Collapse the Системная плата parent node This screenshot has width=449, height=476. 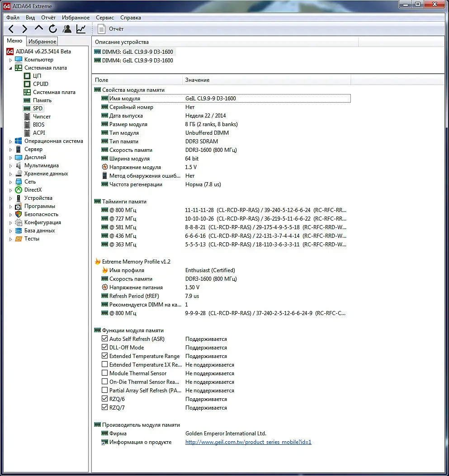[10, 68]
